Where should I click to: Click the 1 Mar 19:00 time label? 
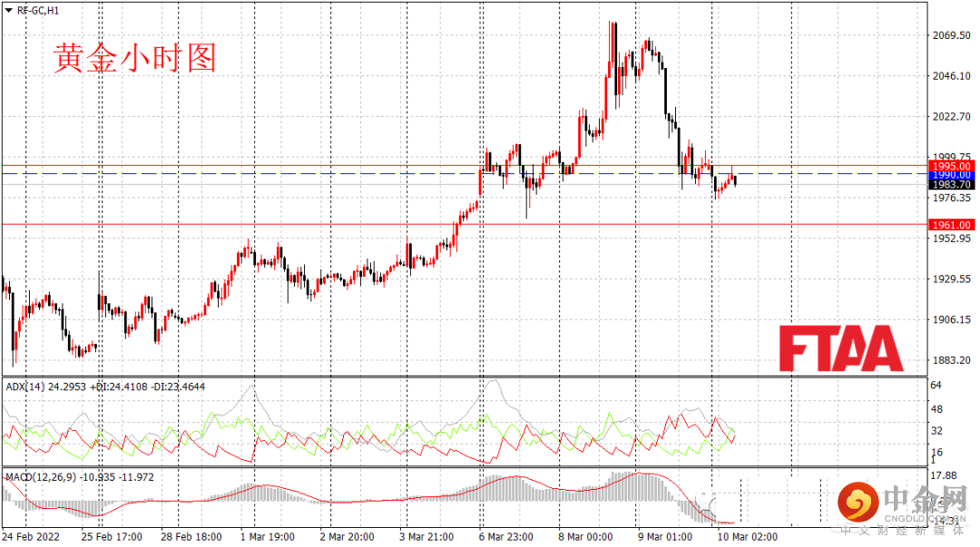[268, 536]
